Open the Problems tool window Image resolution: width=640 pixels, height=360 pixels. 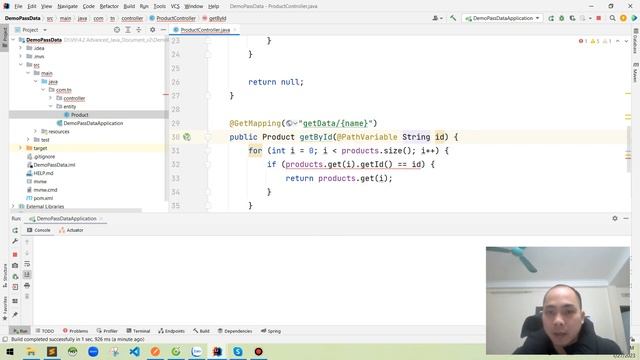76,331
